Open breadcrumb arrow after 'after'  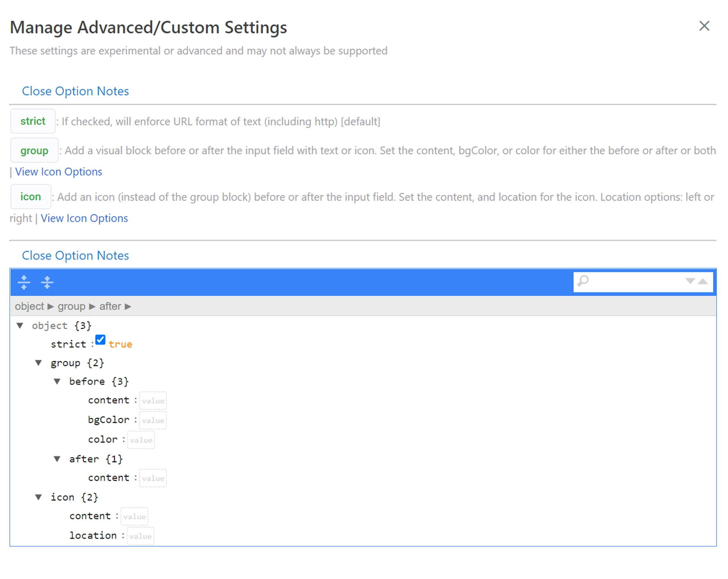128,307
